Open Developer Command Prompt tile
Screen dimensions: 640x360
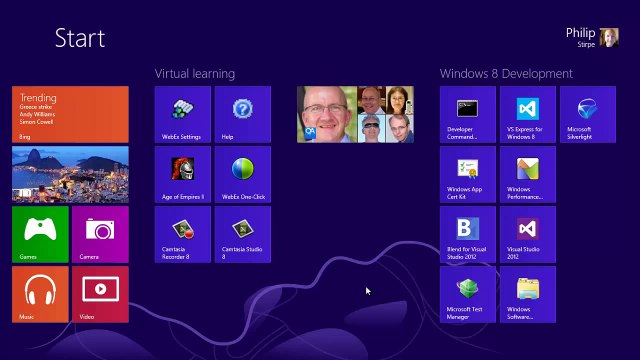coord(468,114)
